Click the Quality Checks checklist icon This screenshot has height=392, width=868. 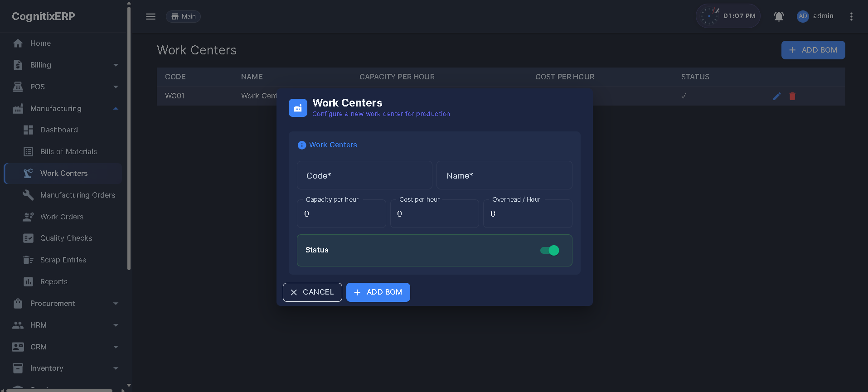point(28,238)
